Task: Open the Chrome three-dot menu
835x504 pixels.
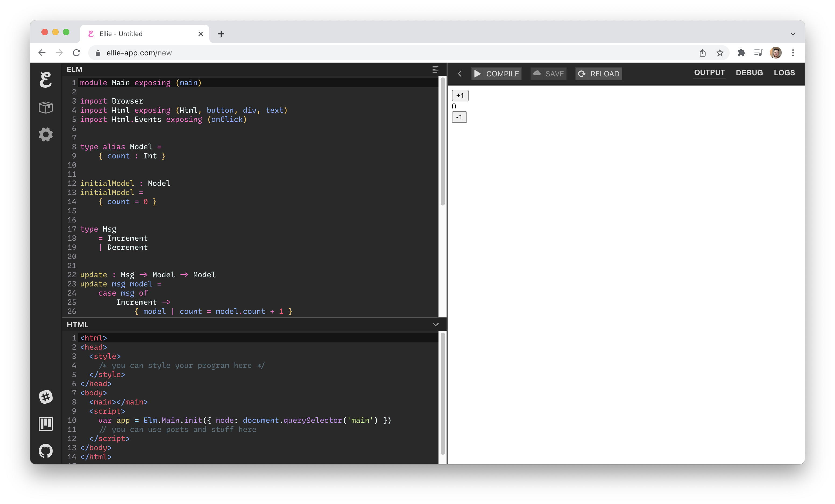Action: [x=793, y=53]
